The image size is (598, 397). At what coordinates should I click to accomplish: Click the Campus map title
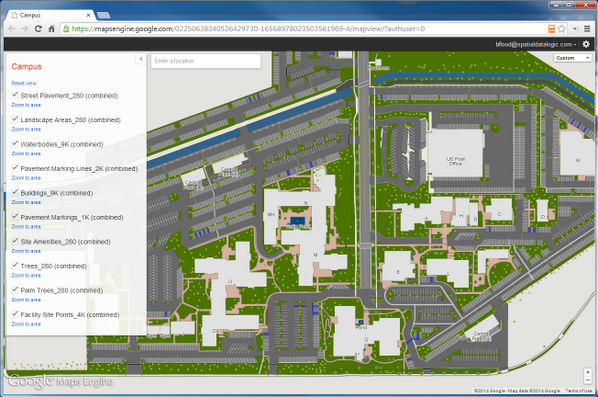26,67
